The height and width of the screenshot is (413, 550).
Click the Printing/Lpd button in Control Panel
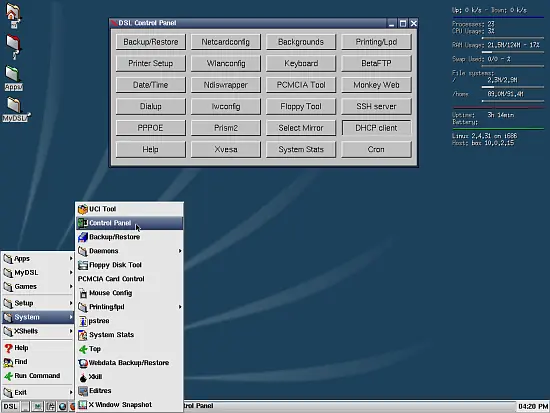point(376,42)
